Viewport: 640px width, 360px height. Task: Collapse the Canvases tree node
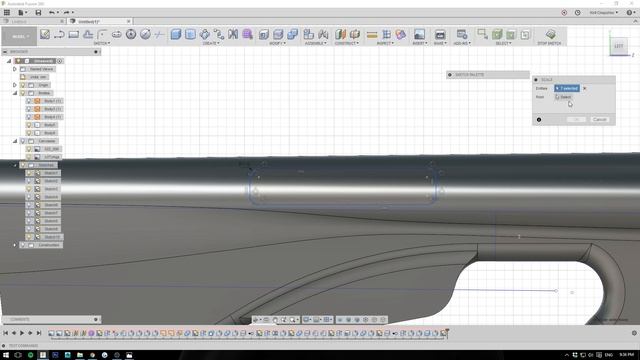(x=15, y=141)
